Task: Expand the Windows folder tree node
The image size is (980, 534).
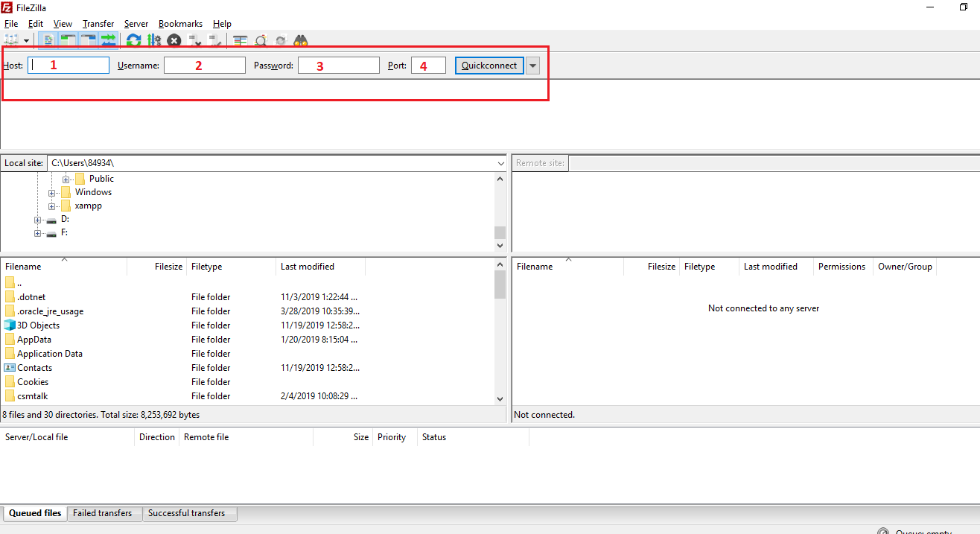Action: tap(52, 193)
